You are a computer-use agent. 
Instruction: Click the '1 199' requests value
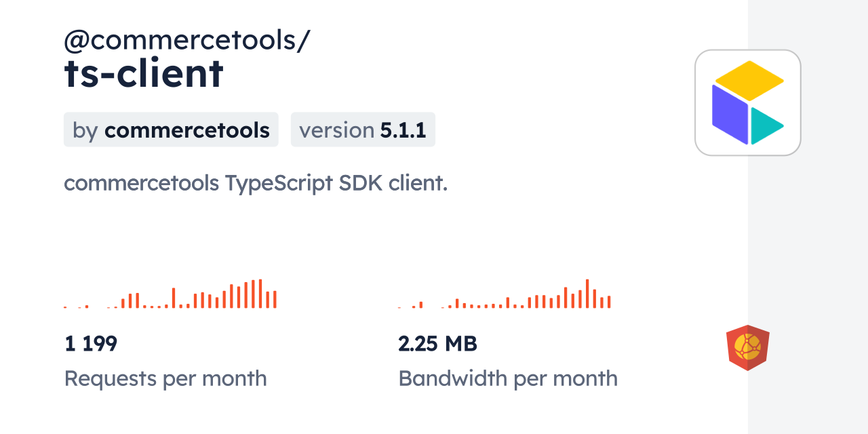click(91, 344)
